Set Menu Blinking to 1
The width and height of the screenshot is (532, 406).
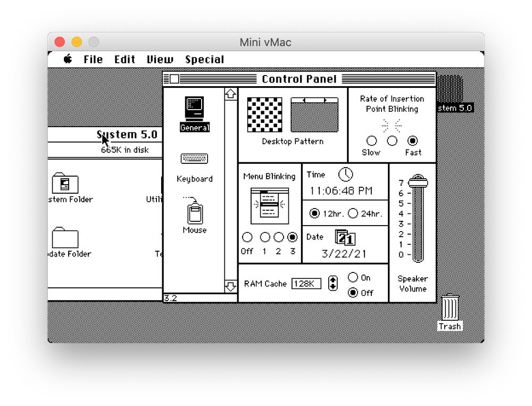click(264, 237)
